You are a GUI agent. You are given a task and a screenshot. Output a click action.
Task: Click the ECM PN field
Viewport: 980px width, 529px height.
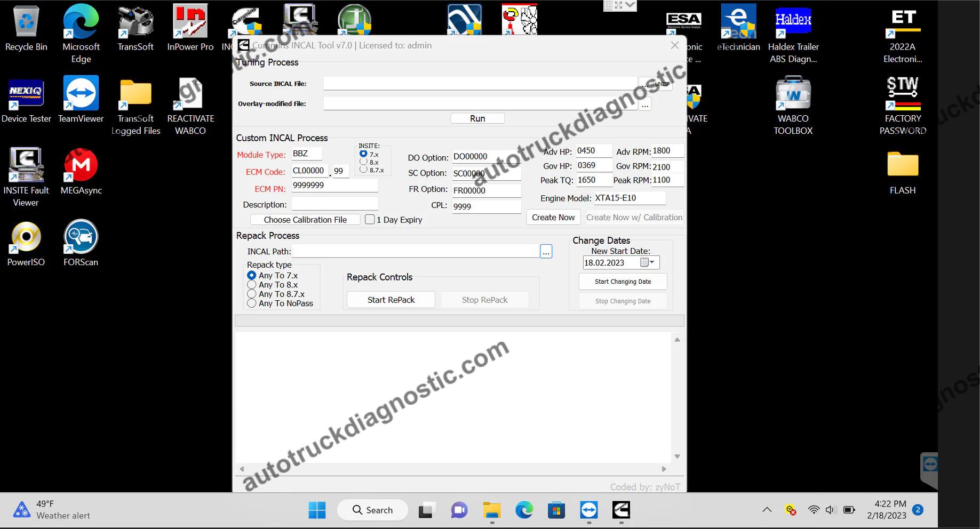click(334, 186)
